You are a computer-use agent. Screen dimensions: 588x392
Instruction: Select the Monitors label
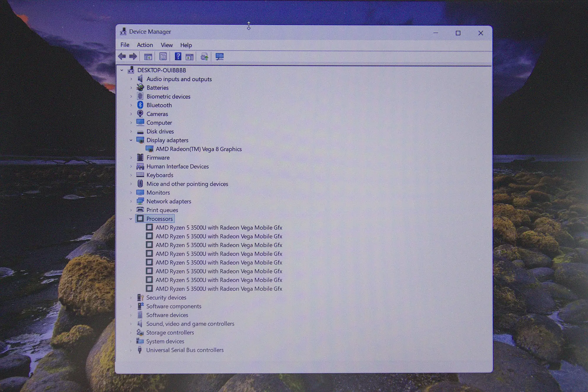tap(158, 193)
